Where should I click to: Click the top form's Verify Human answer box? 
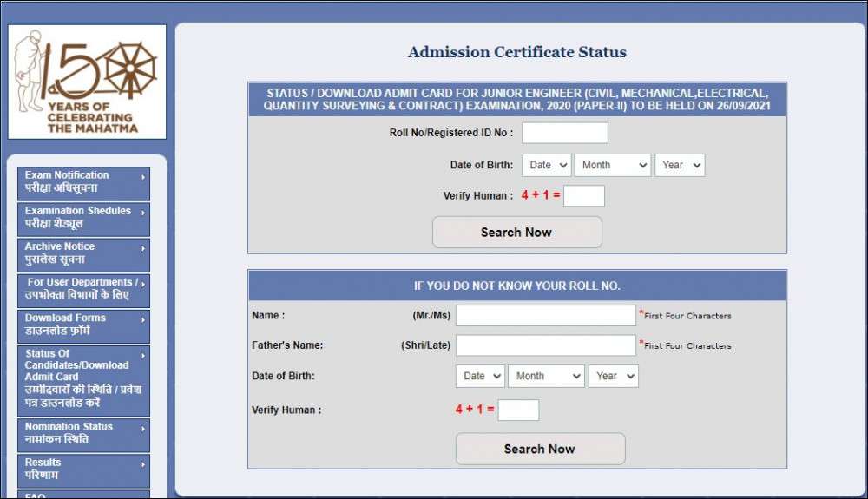(x=583, y=196)
